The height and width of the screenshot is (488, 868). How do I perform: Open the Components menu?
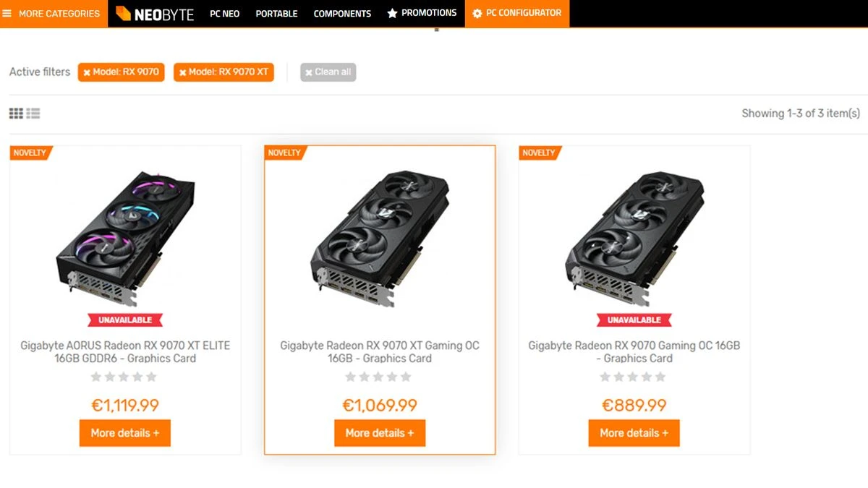click(342, 14)
